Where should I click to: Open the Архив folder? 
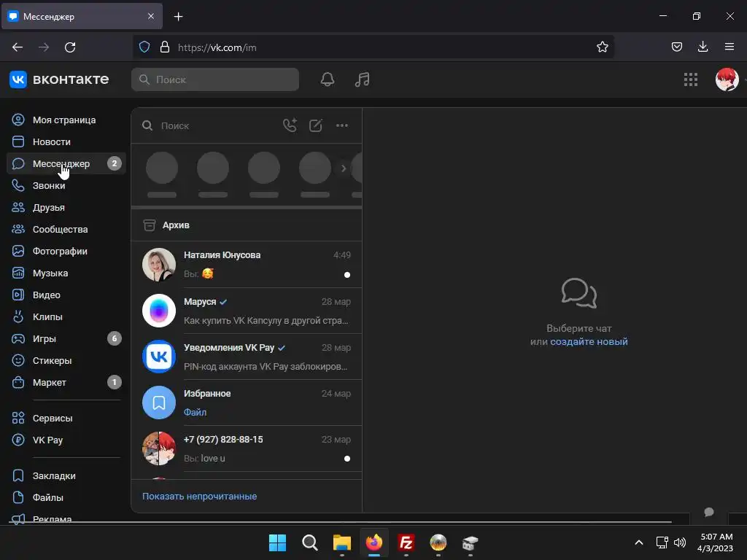point(247,225)
